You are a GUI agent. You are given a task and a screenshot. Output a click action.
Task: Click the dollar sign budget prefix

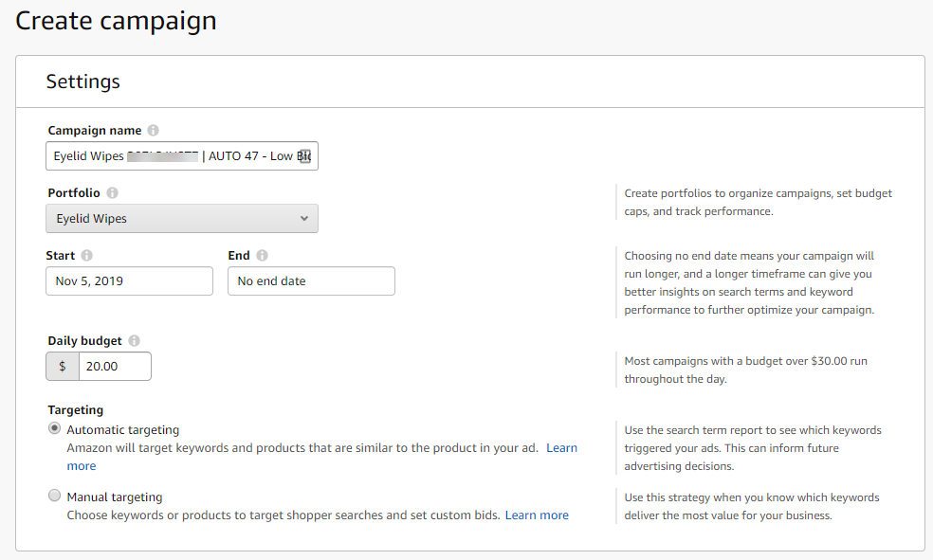tap(63, 366)
